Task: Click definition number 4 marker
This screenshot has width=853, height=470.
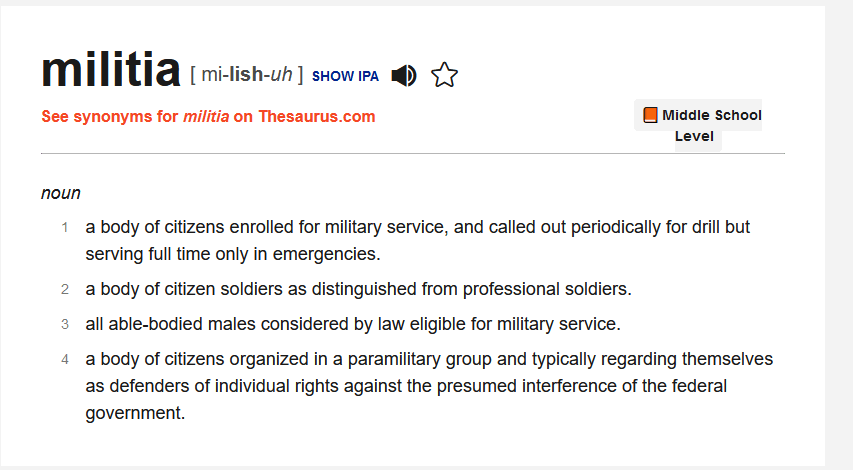Action: pyautogui.click(x=65, y=359)
